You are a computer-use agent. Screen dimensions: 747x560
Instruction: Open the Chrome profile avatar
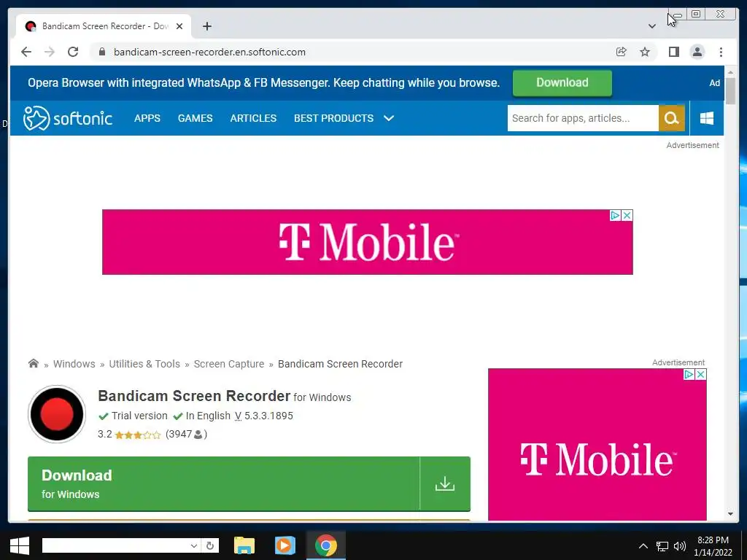pyautogui.click(x=697, y=52)
